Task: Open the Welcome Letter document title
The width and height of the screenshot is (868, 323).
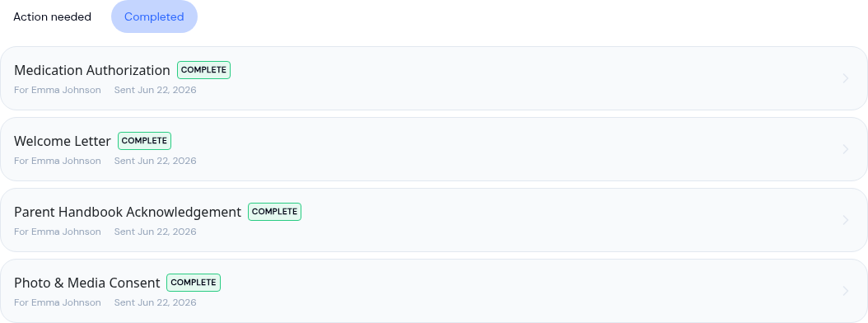Action: pyautogui.click(x=63, y=141)
